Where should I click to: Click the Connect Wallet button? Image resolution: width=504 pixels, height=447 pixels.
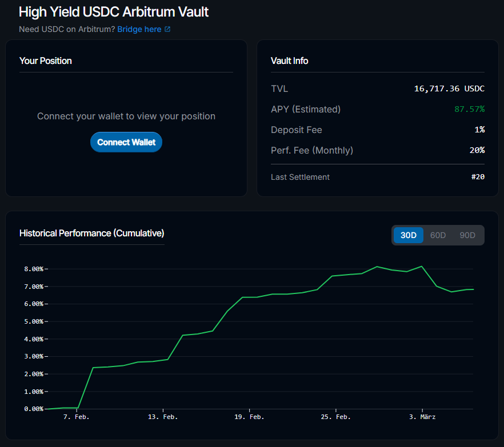click(126, 142)
